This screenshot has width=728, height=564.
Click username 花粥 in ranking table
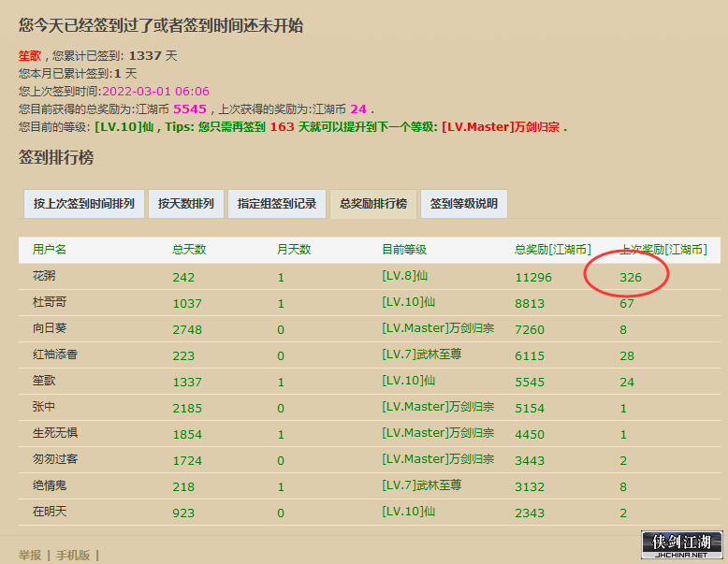44,276
